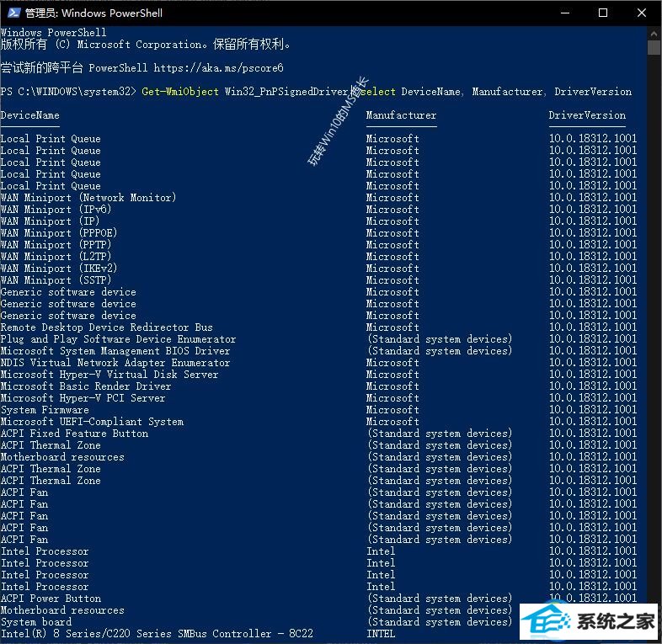Viewport: 662px width, 644px height.
Task: Click the DriverVersion column header
Action: coord(587,115)
